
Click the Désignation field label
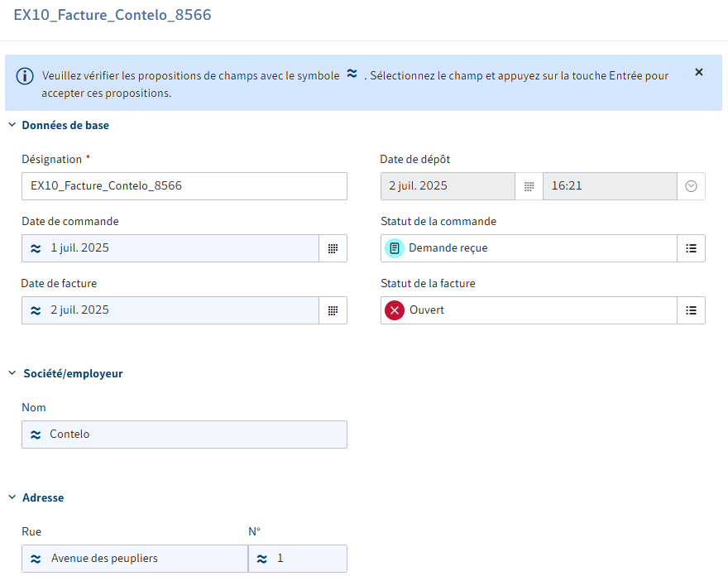[51, 159]
